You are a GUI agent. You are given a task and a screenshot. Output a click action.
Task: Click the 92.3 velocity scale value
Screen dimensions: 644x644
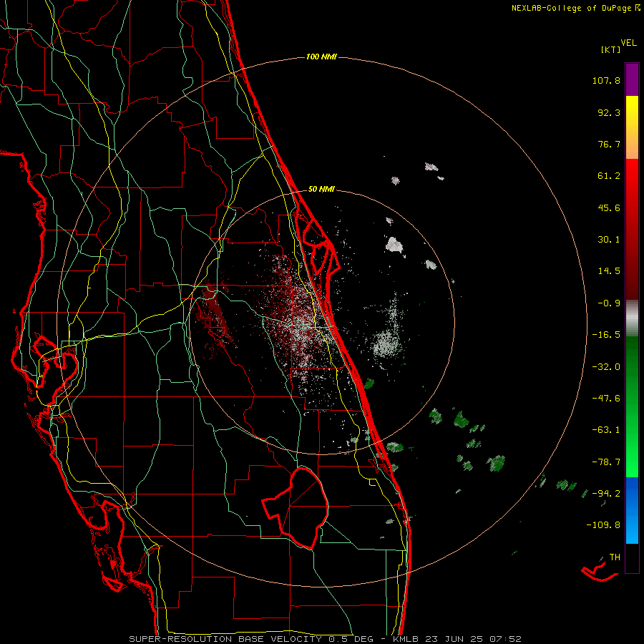[x=609, y=112]
